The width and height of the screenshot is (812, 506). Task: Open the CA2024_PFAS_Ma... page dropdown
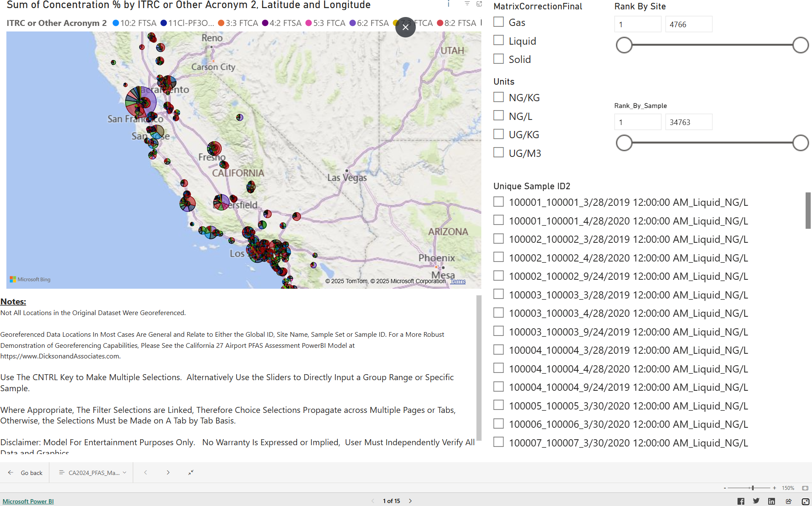pos(93,473)
